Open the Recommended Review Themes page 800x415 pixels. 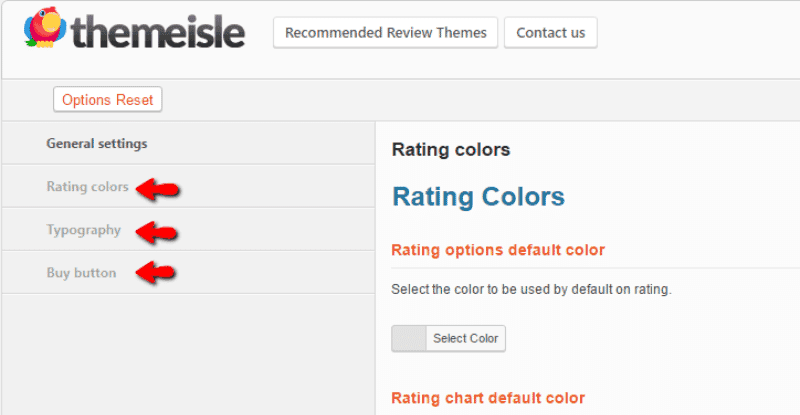385,32
